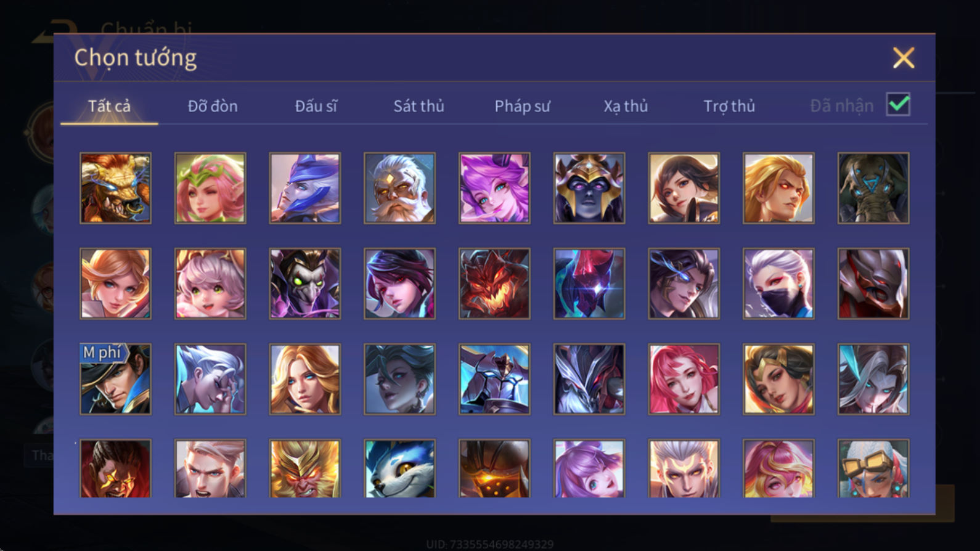Go to the Trợ thủ tab
Viewport: 980px width, 551px height.
(729, 106)
